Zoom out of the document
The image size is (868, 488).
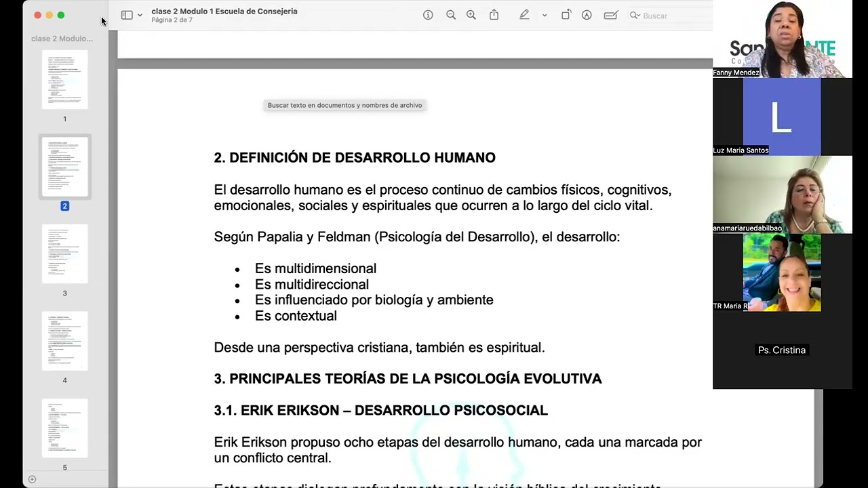click(x=451, y=15)
